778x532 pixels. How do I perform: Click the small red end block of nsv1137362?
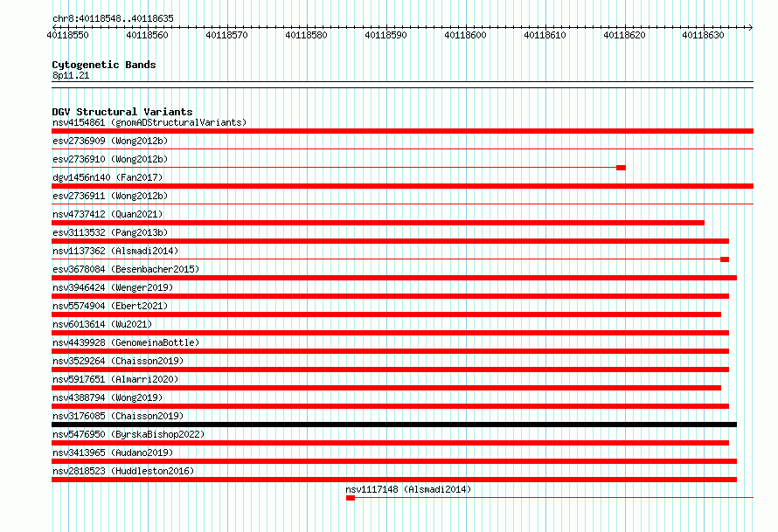[725, 259]
